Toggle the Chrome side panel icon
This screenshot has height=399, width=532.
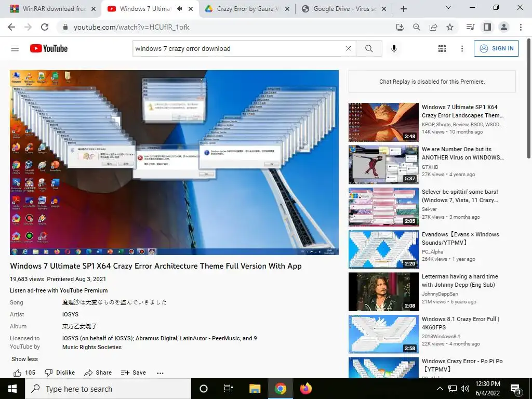(x=487, y=27)
